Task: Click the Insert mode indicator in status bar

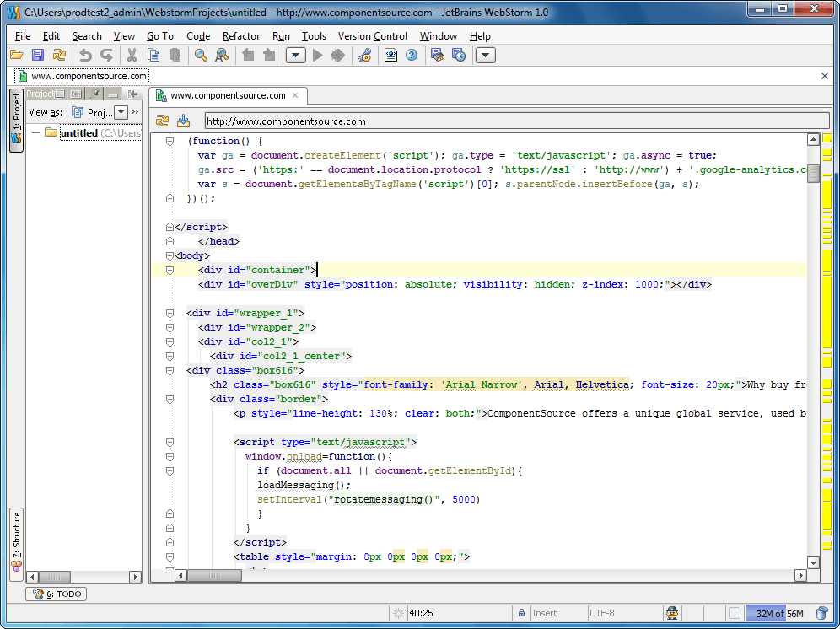Action: pyautogui.click(x=544, y=613)
